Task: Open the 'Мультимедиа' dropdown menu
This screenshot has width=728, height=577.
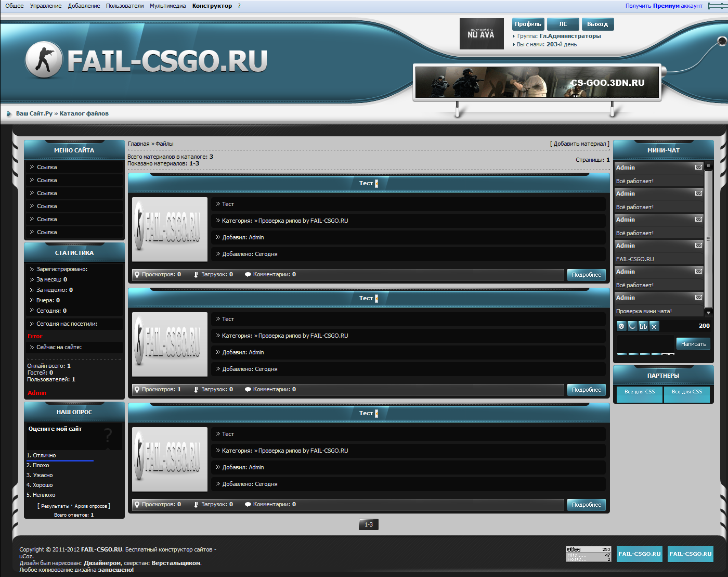Action: point(167,6)
